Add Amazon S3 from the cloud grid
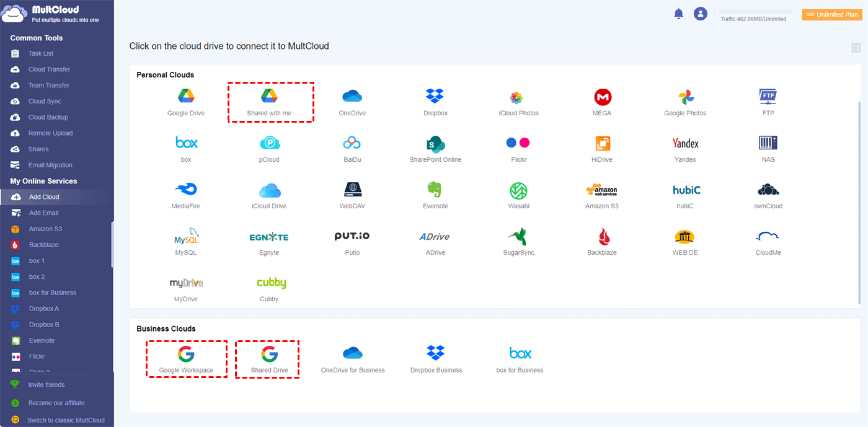 tap(602, 195)
